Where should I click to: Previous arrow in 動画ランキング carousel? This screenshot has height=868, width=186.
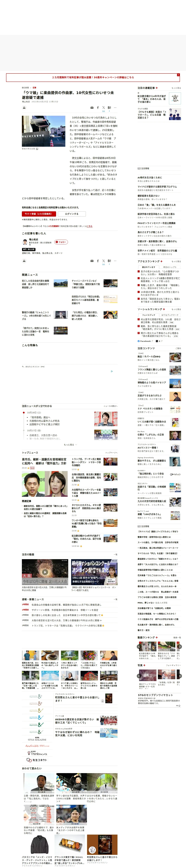(139, 647)
